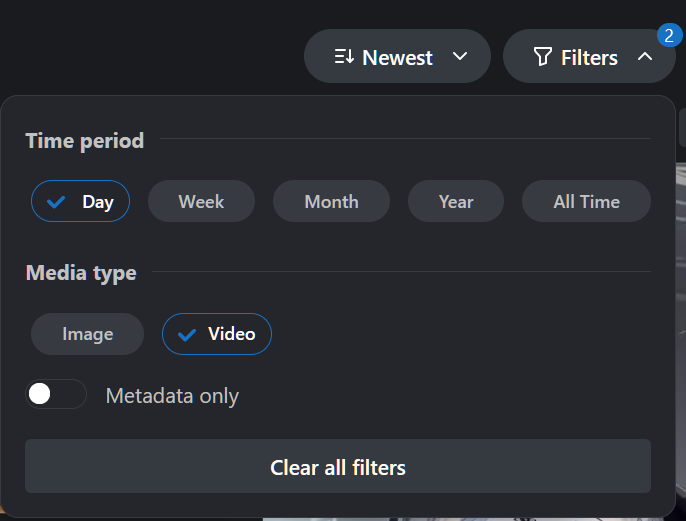Select the Week time period
This screenshot has height=521, width=686.
(201, 201)
